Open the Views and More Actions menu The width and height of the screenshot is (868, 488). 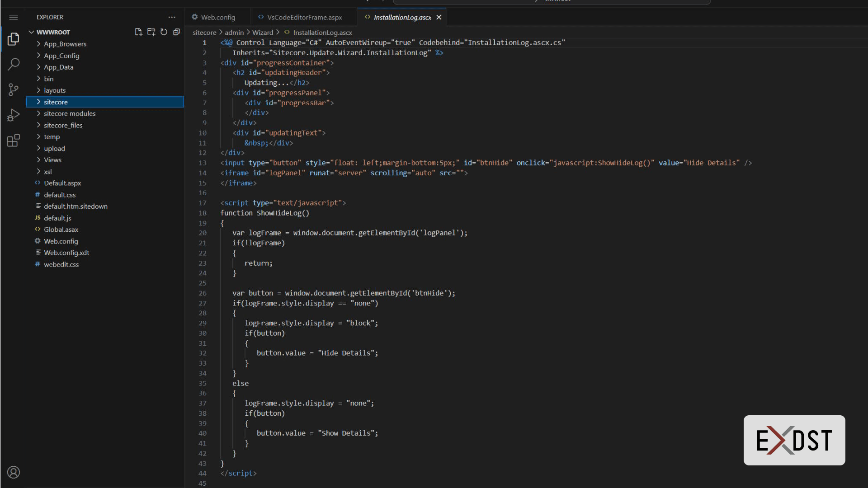click(x=172, y=17)
